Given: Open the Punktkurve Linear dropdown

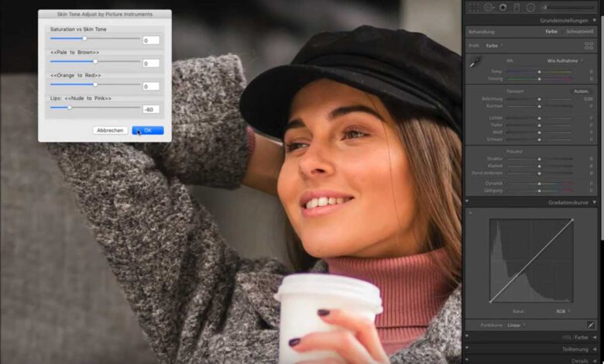Looking at the screenshot, I should [x=516, y=325].
